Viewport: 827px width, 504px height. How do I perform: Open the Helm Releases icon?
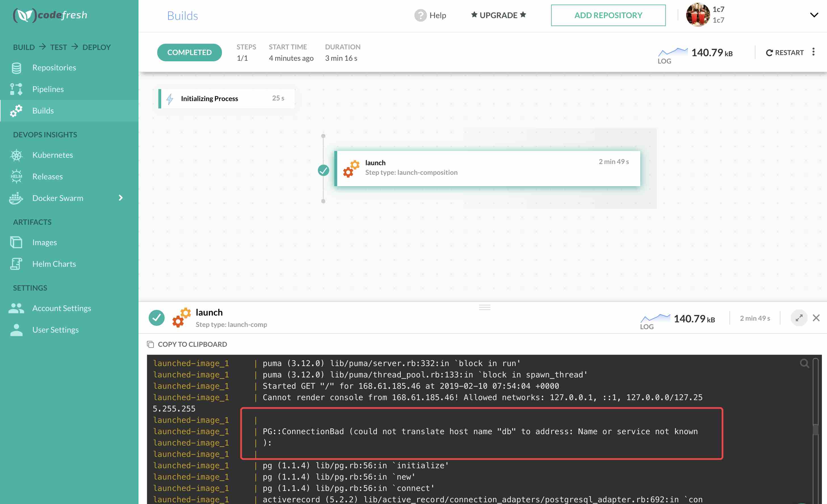(x=16, y=176)
